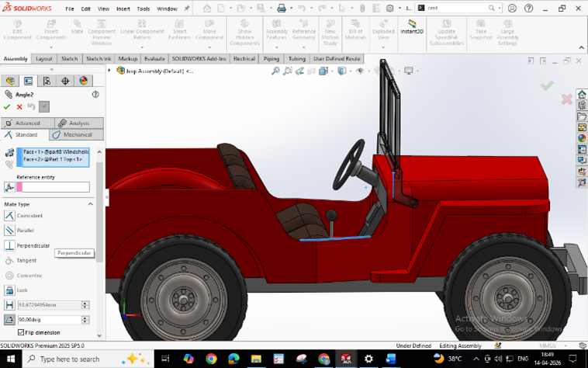The height and width of the screenshot is (368, 588).
Task: Click the Under Defined status text
Action: [413, 345]
